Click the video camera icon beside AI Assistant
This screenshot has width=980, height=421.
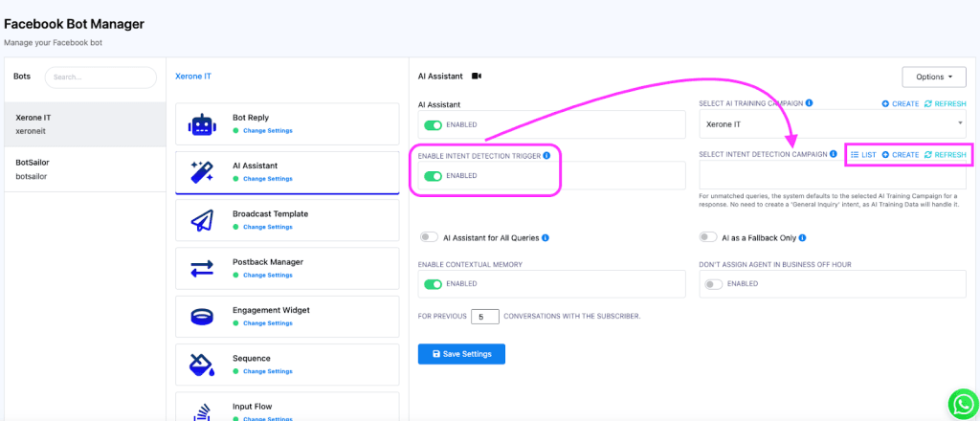tap(477, 77)
